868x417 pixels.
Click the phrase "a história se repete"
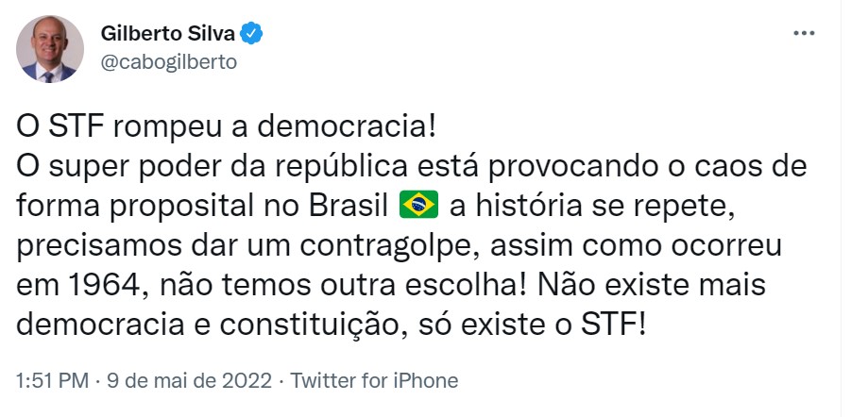tap(587, 207)
